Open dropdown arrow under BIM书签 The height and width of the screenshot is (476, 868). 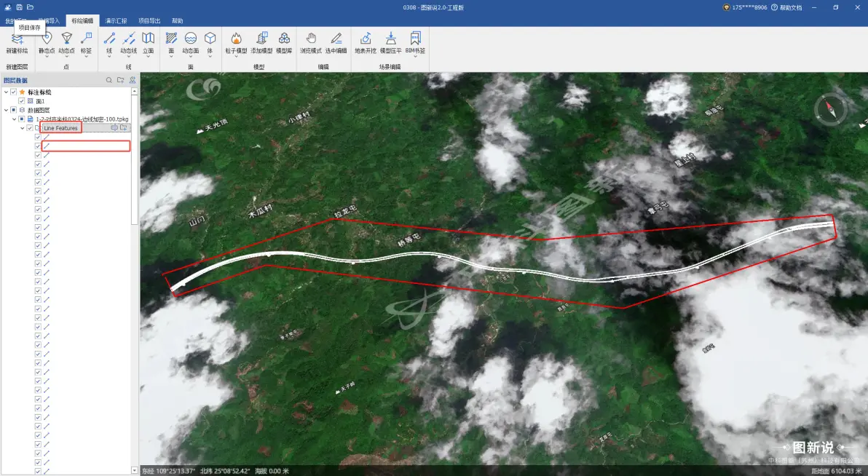pyautogui.click(x=415, y=57)
